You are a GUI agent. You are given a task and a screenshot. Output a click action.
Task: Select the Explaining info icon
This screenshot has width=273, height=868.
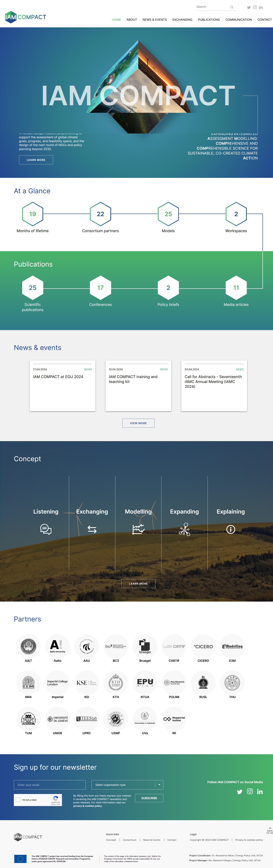(230, 529)
